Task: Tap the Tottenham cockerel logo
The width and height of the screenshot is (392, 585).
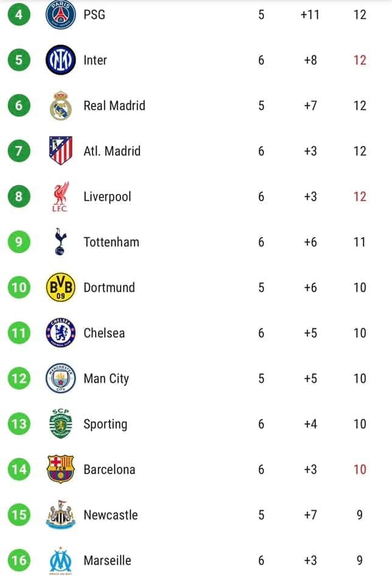Action: (x=61, y=242)
